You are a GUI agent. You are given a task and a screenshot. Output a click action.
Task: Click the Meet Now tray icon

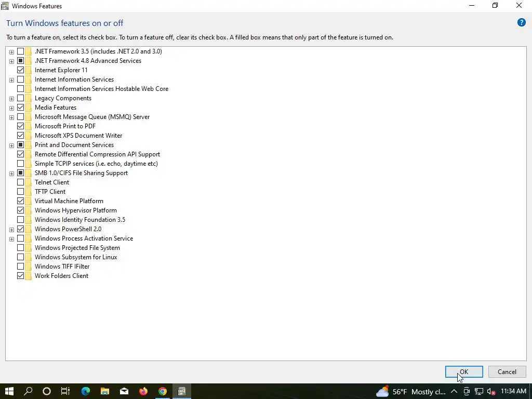pos(467,392)
